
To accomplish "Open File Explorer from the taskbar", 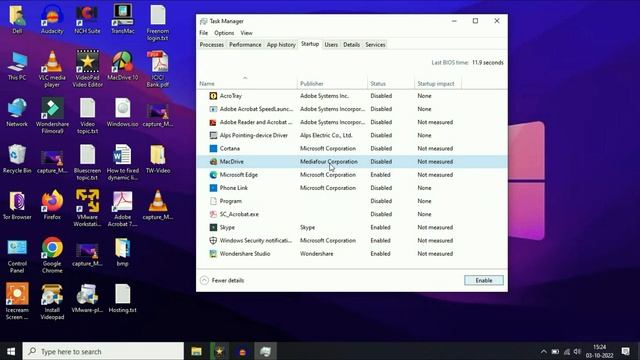I will click(x=196, y=351).
